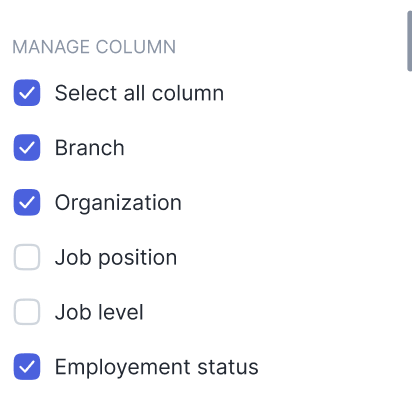Viewport: 412px width, 397px height.
Task: Tick the Job level checkbox
Action: [x=27, y=312]
